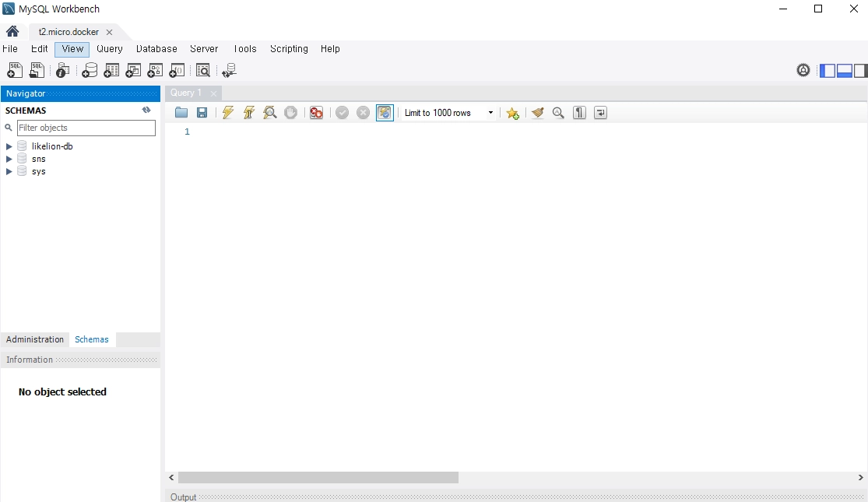Open the object inspector icon
868x502 pixels.
point(62,70)
